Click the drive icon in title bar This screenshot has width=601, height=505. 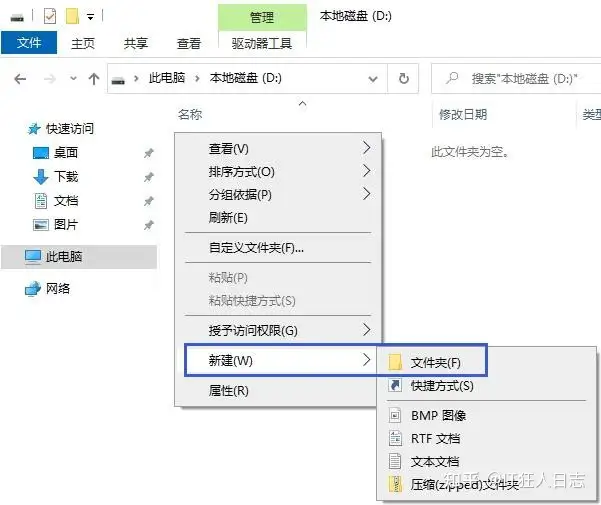[17, 17]
